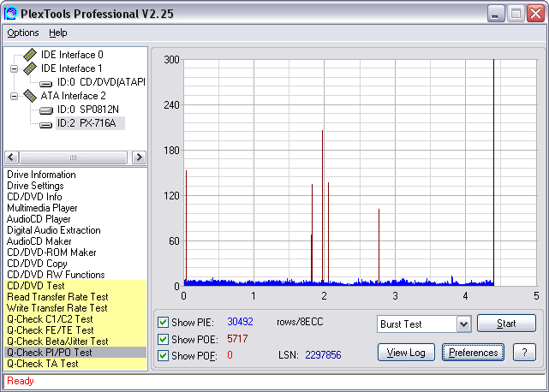The width and height of the screenshot is (549, 392).
Task: Select IDE Interface 0 in device tree
Action: point(72,55)
